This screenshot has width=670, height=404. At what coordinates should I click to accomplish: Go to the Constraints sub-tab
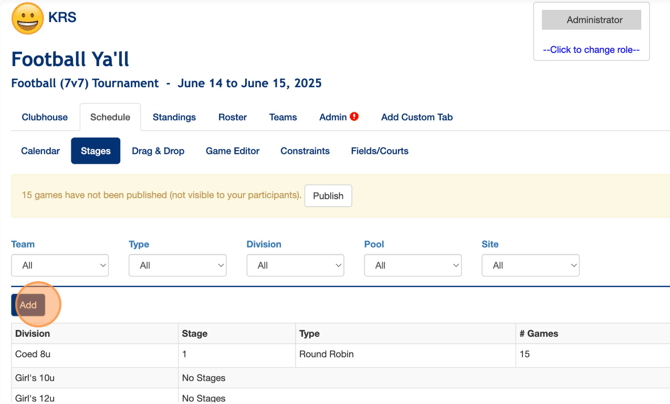tap(305, 151)
